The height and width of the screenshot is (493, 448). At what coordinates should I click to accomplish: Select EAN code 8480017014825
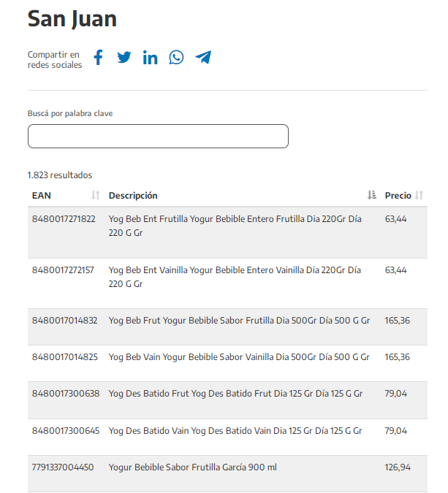pos(64,357)
